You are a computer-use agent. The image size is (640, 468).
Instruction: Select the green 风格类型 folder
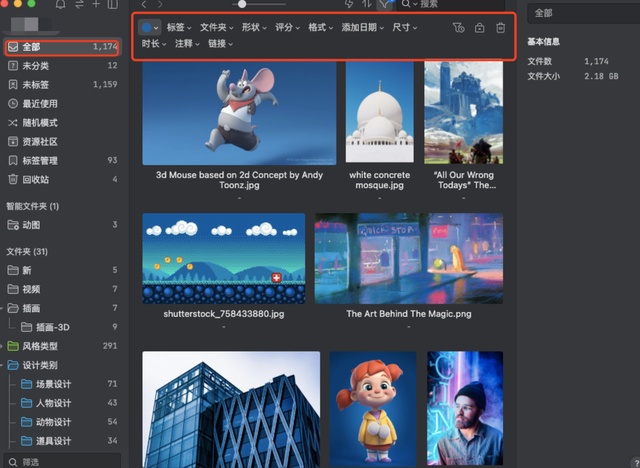tap(62, 346)
